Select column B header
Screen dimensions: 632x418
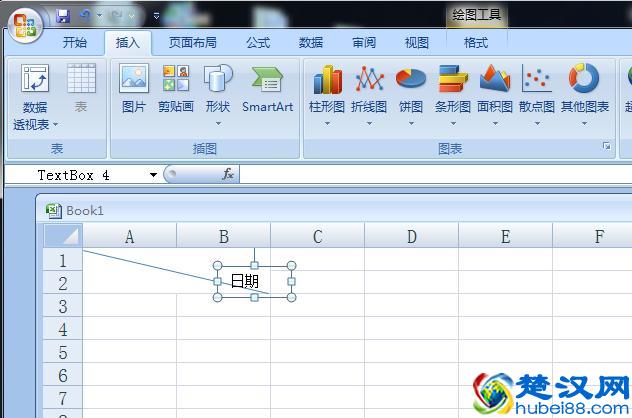tap(224, 236)
